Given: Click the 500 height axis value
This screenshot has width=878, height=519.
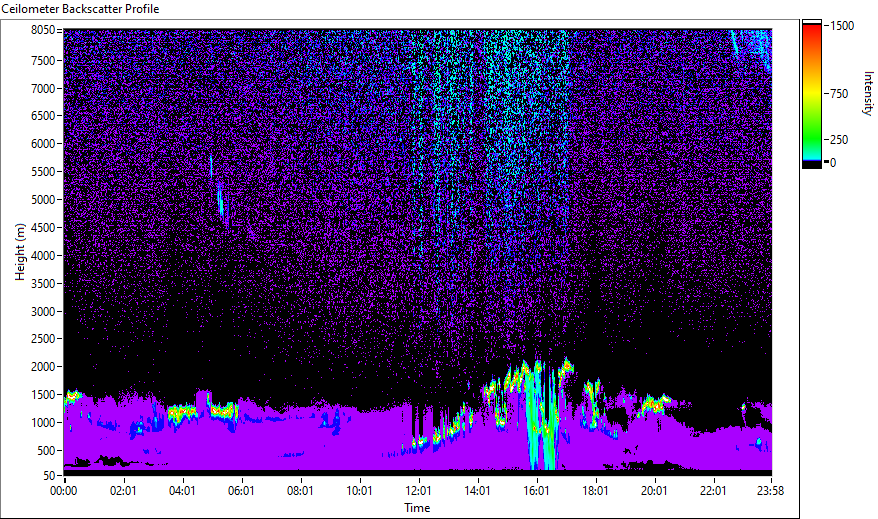Looking at the screenshot, I should pyautogui.click(x=46, y=451).
